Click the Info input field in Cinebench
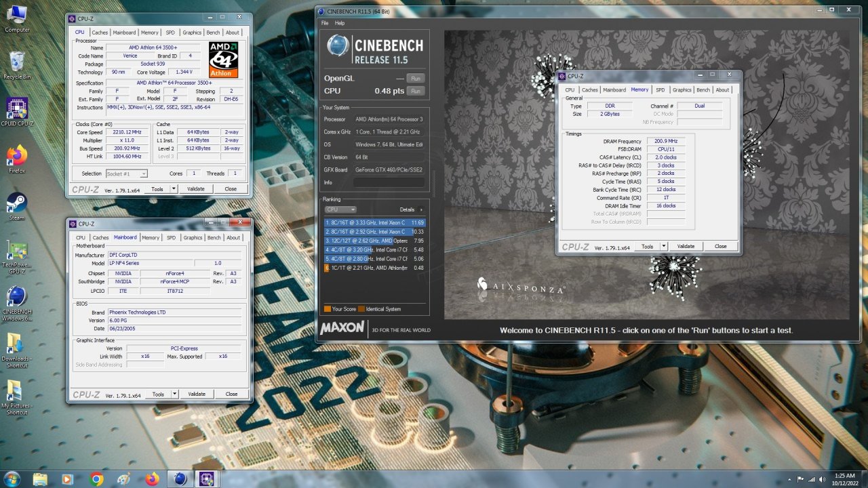The height and width of the screenshot is (488, 868). [x=389, y=182]
